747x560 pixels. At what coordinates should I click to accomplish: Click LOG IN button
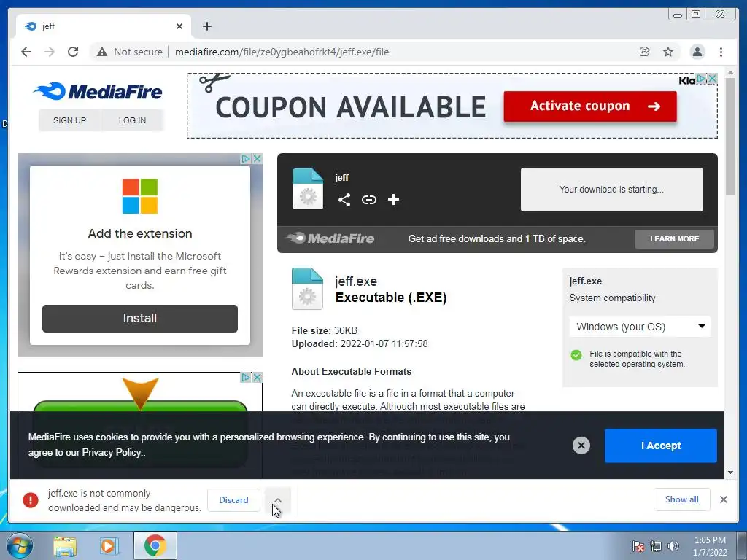point(132,120)
